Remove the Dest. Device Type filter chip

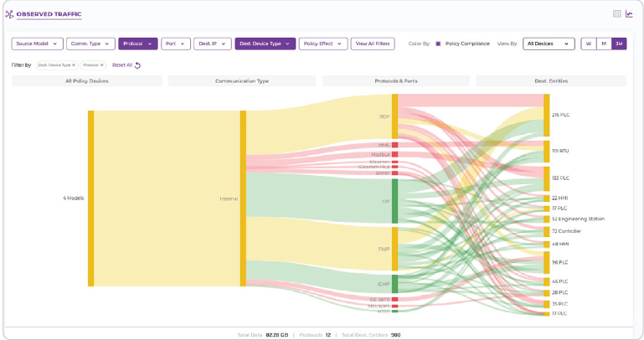(74, 64)
